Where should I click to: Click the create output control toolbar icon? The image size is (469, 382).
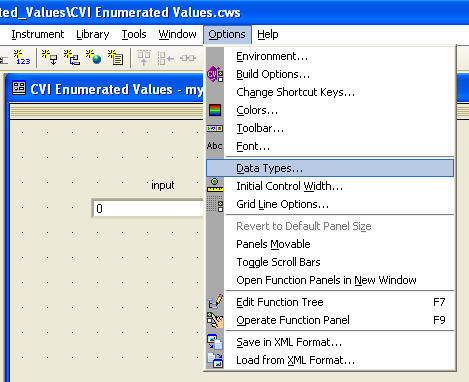coord(49,57)
